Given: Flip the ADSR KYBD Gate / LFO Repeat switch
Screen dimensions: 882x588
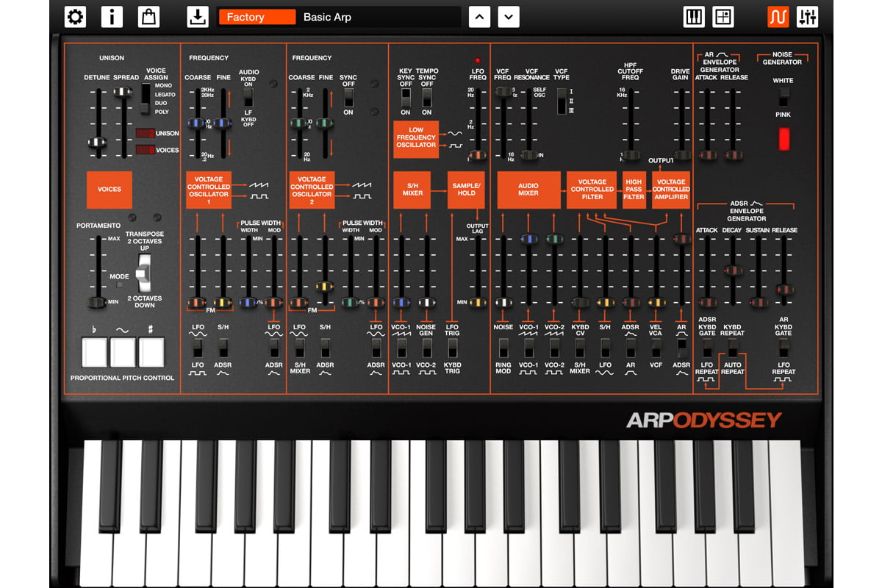Looking at the screenshot, I should click(x=707, y=348).
